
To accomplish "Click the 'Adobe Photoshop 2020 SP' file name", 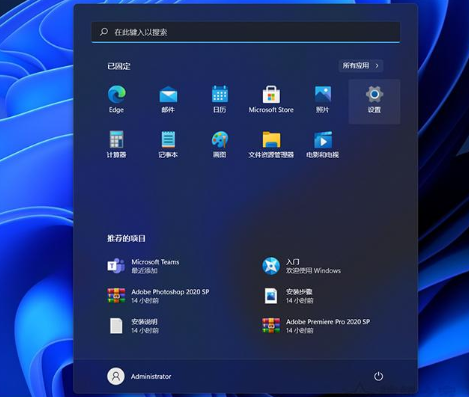I will click(x=170, y=292).
